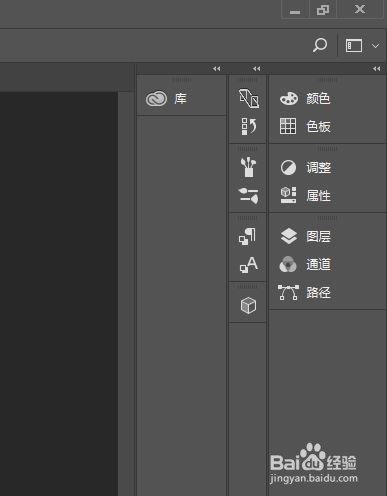The width and height of the screenshot is (387, 496).
Task: Open the History panel icon
Action: (249, 126)
